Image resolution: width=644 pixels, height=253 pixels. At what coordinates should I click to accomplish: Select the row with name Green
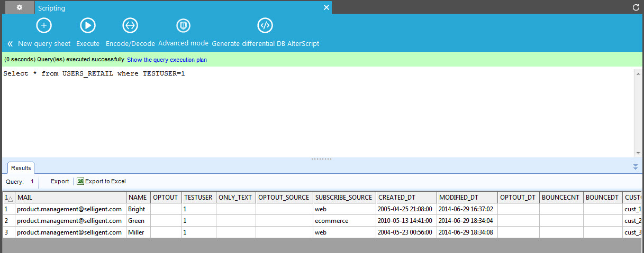point(136,221)
